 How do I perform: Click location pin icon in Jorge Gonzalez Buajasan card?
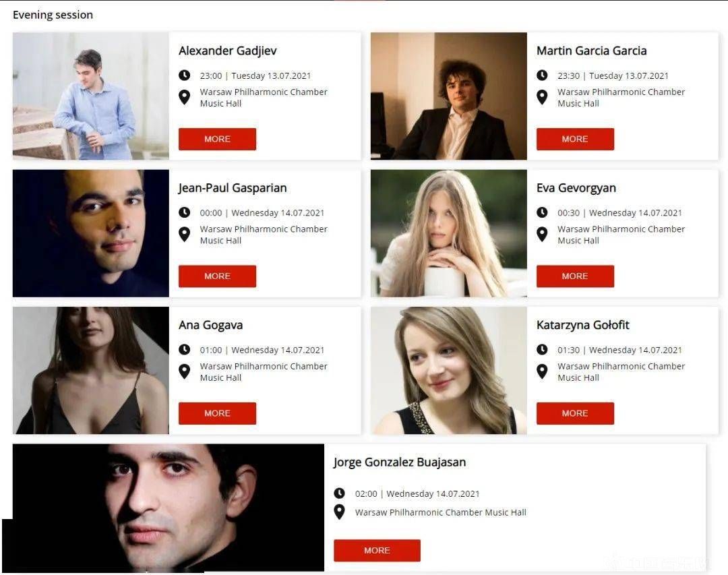pos(339,512)
